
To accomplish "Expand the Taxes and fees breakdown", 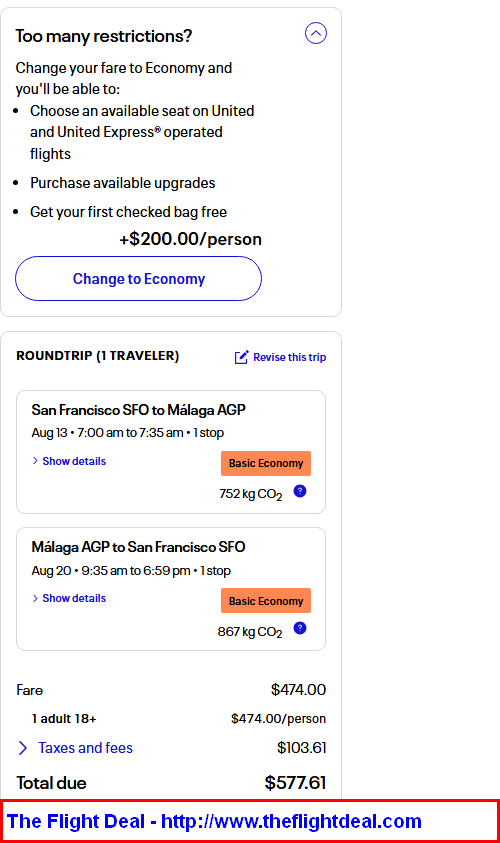I will (x=85, y=747).
